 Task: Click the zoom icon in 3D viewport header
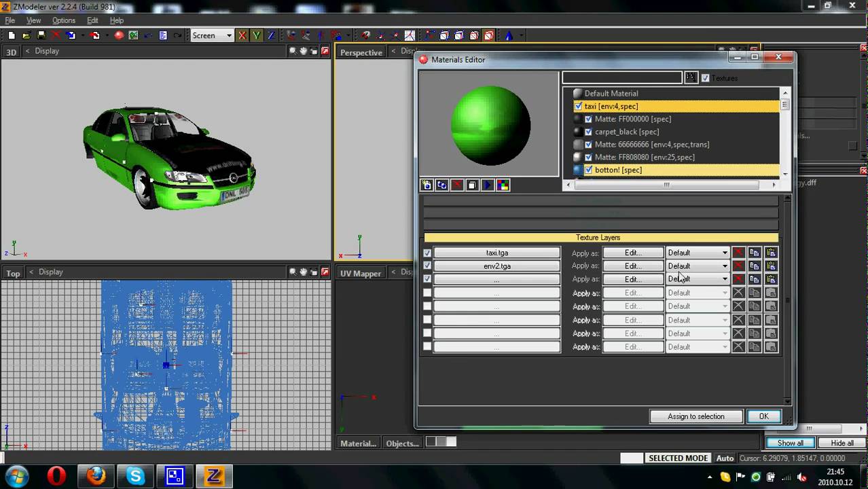pyautogui.click(x=293, y=51)
